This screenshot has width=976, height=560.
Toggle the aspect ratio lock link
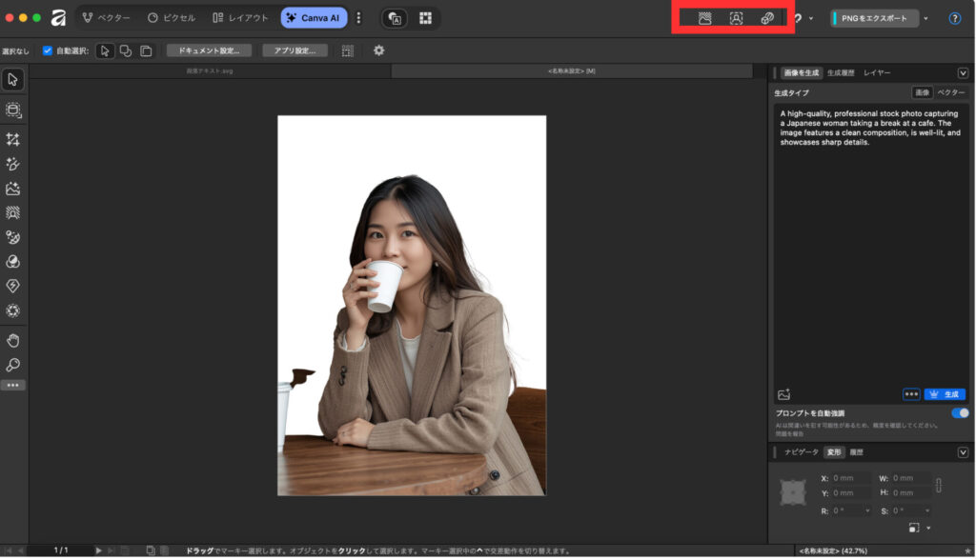click(x=939, y=485)
